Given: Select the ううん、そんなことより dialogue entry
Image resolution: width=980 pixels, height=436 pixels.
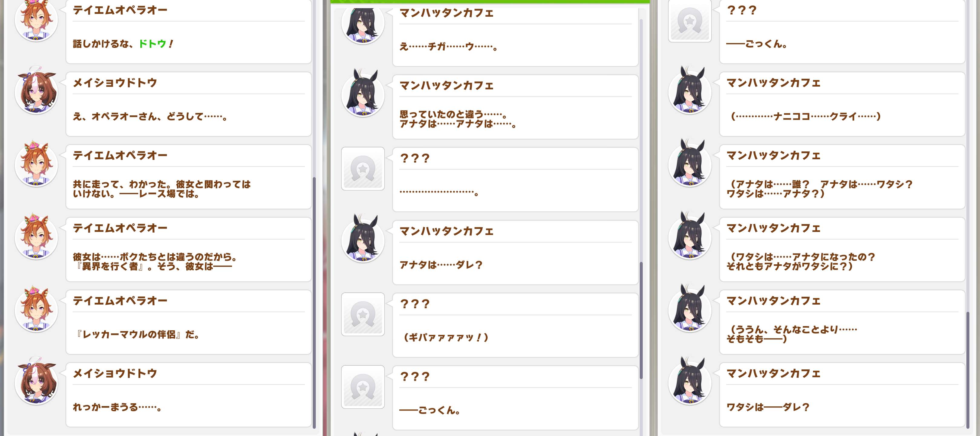Looking at the screenshot, I should tap(842, 322).
